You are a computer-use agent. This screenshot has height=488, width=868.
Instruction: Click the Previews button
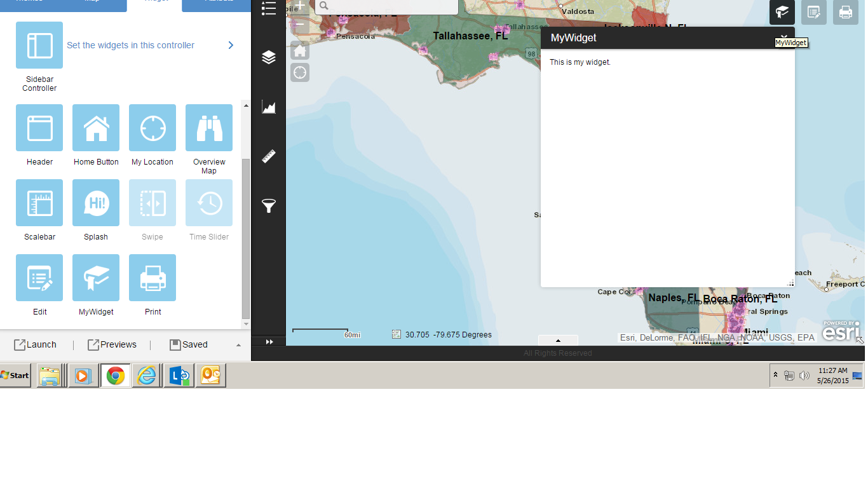(112, 344)
